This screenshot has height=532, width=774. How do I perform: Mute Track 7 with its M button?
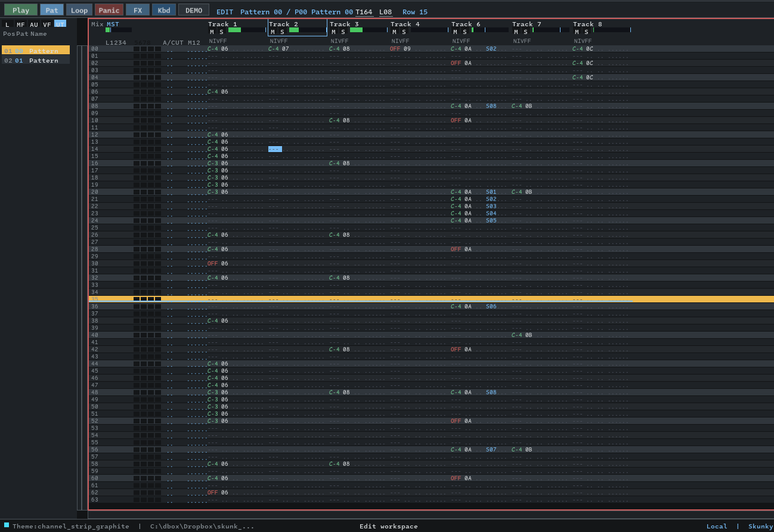point(516,32)
